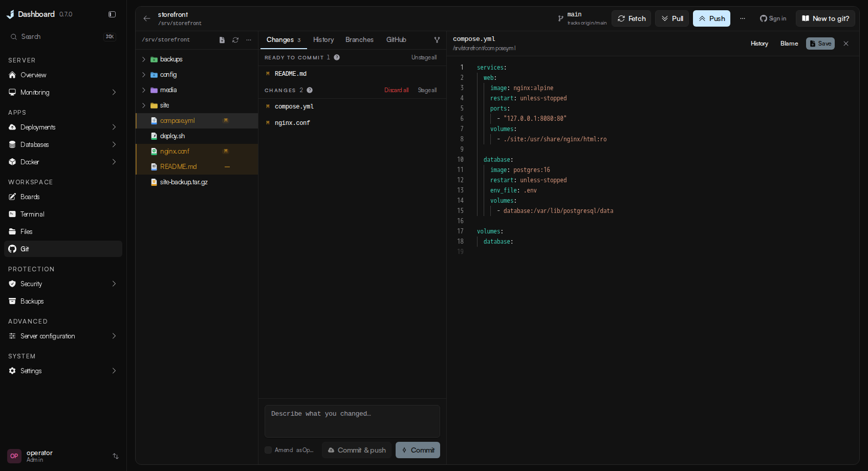Open Boards in the workspace section

63,197
